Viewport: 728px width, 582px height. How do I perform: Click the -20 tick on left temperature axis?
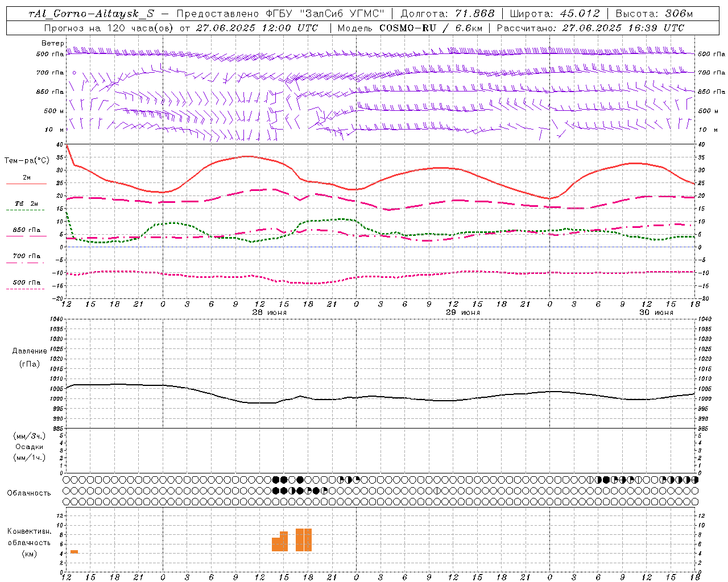[x=57, y=298]
